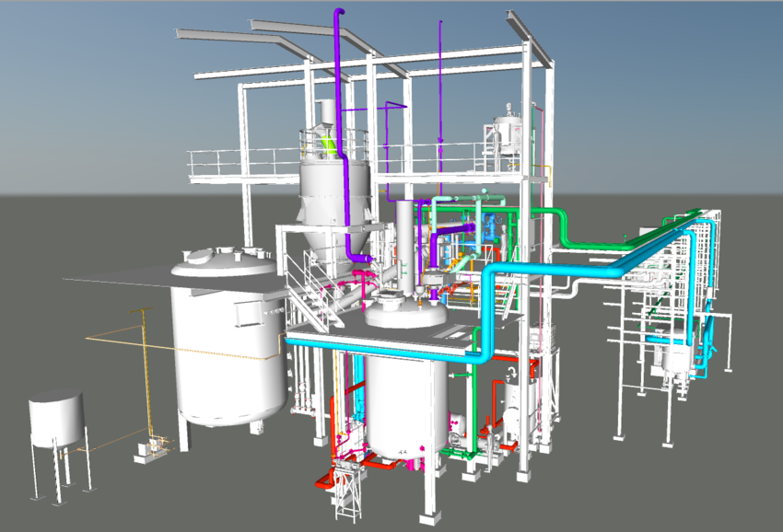Select the tall vertical column above reactor
The width and height of the screenshot is (783, 532).
(405, 246)
